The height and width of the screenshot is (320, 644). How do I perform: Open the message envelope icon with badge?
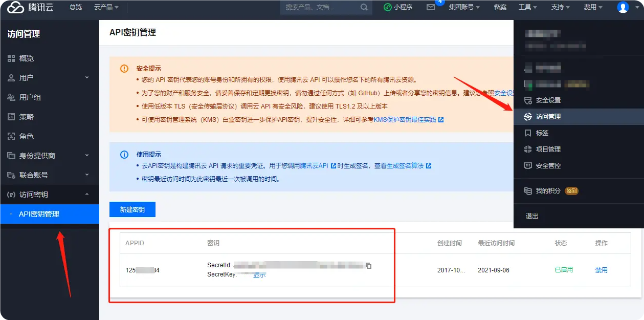(431, 7)
